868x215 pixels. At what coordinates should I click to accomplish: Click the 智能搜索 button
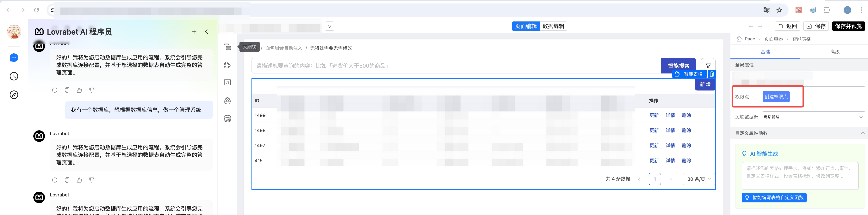point(678,66)
